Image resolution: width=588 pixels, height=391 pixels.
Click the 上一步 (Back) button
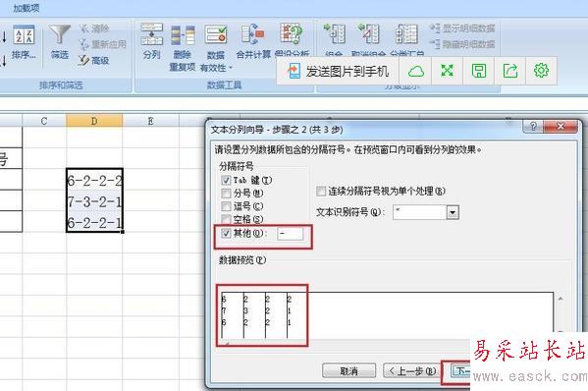(x=411, y=370)
